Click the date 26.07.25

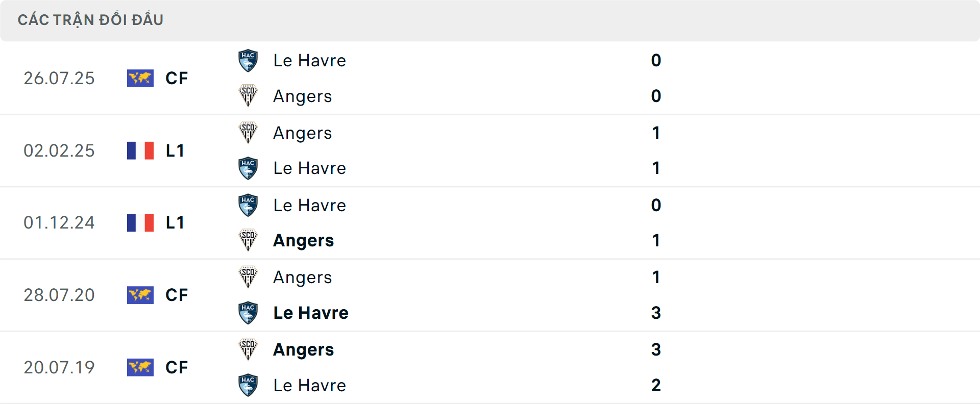(x=59, y=78)
